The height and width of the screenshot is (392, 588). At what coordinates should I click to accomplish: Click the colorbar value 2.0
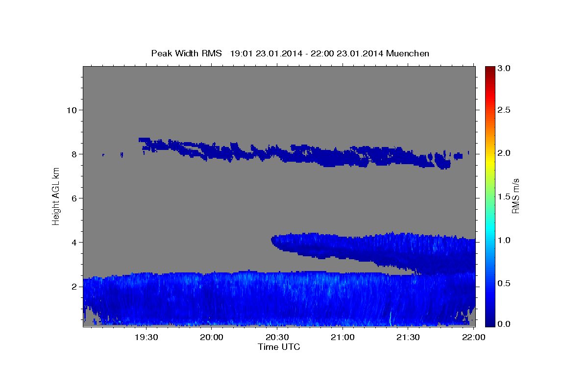pos(504,153)
